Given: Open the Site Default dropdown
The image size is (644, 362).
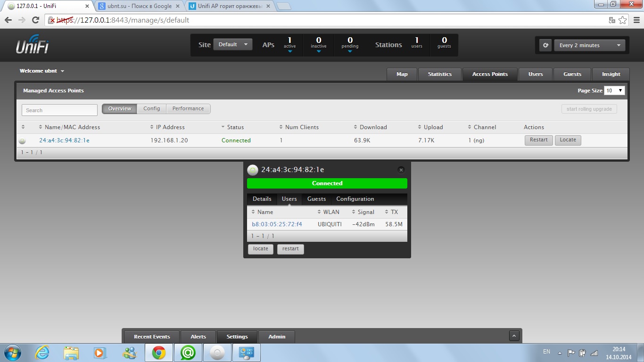Looking at the screenshot, I should 233,45.
